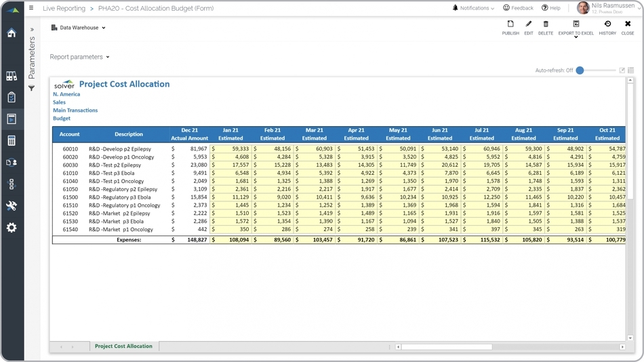Screen dimensions: 644x362
Task: Click the parameters filter funnel icon
Action: point(31,89)
